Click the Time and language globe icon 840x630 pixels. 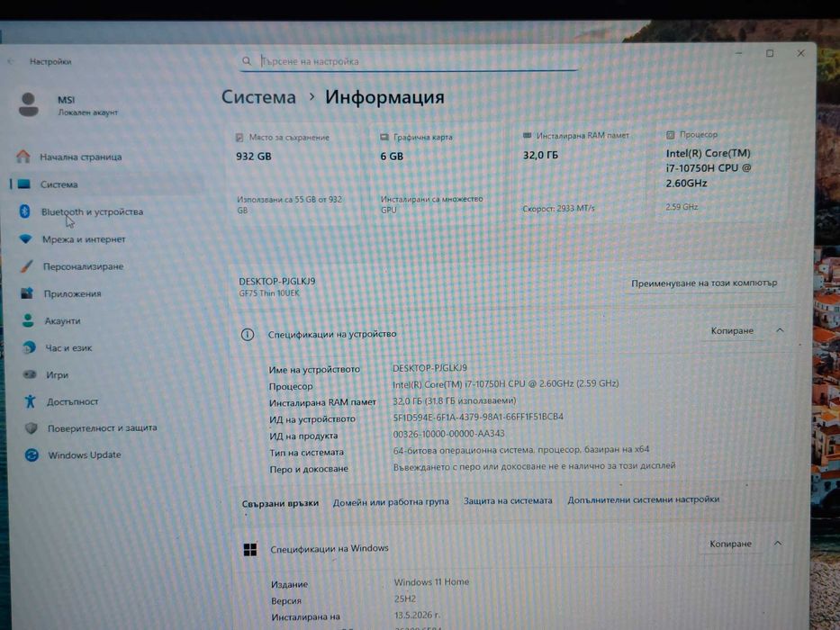[x=29, y=347]
